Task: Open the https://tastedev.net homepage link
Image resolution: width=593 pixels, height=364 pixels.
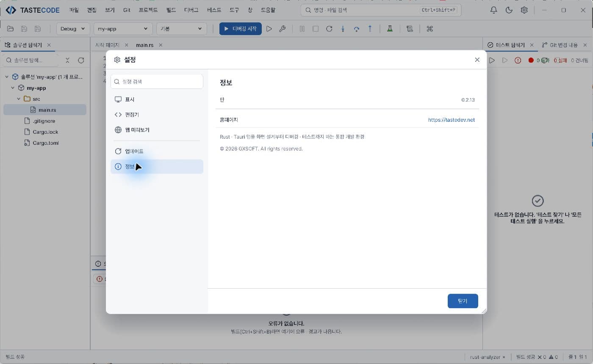Action: pos(452,120)
